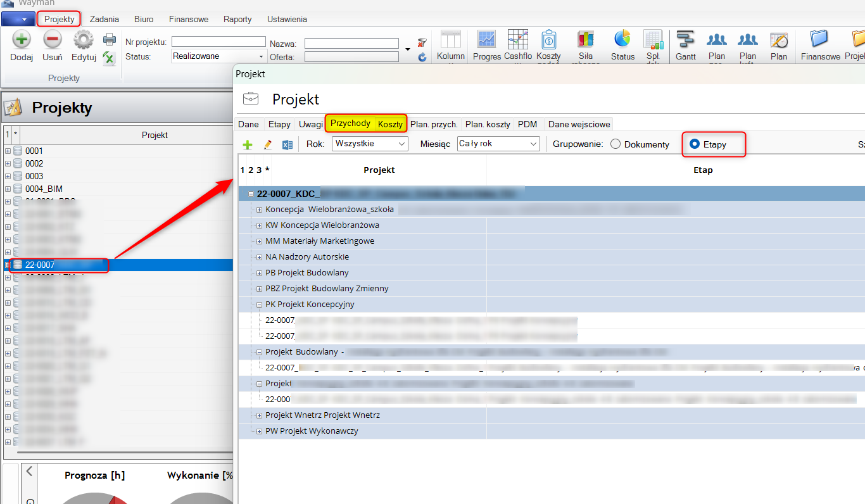
Task: Open the Finansowe folder icon
Action: [x=819, y=39]
